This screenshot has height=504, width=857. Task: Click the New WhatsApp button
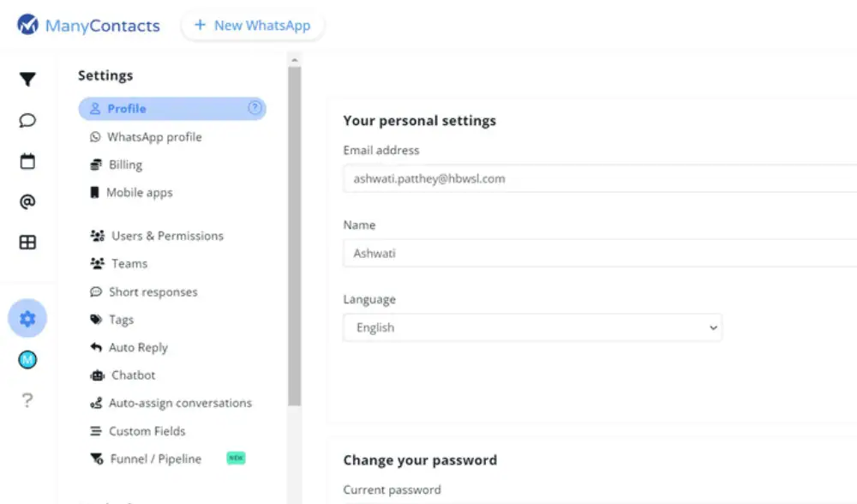click(252, 26)
